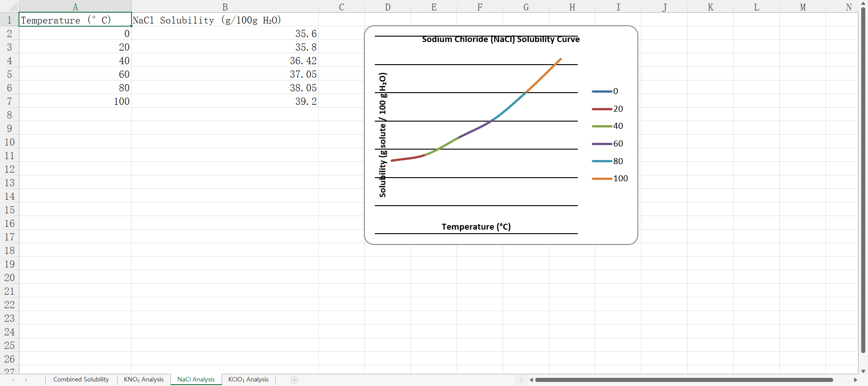Select solubility value 35.6
868x386 pixels.
click(x=225, y=33)
